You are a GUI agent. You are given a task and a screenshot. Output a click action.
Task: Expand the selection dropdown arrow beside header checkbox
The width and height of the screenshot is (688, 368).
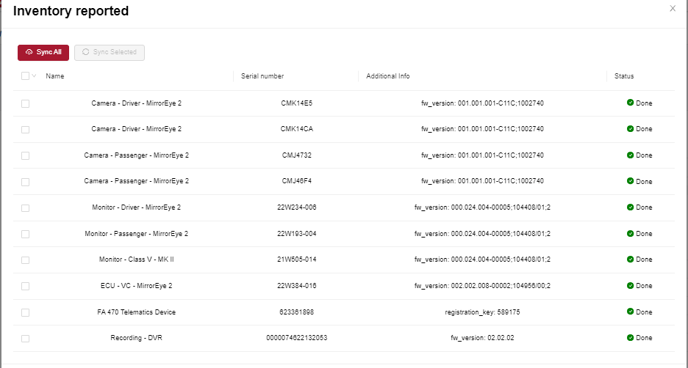[x=34, y=76]
